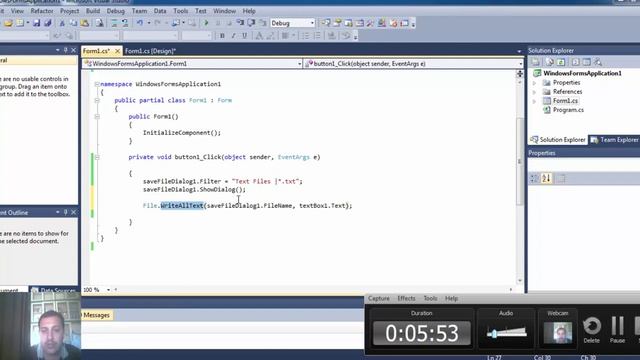Screen dimensions: 640x360
Task: Select Program.cs in Solution Explorer
Action: click(x=568, y=110)
